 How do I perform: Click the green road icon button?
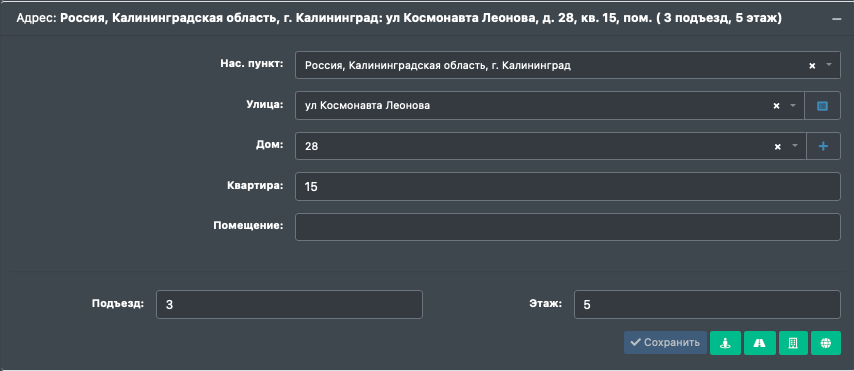tap(759, 343)
